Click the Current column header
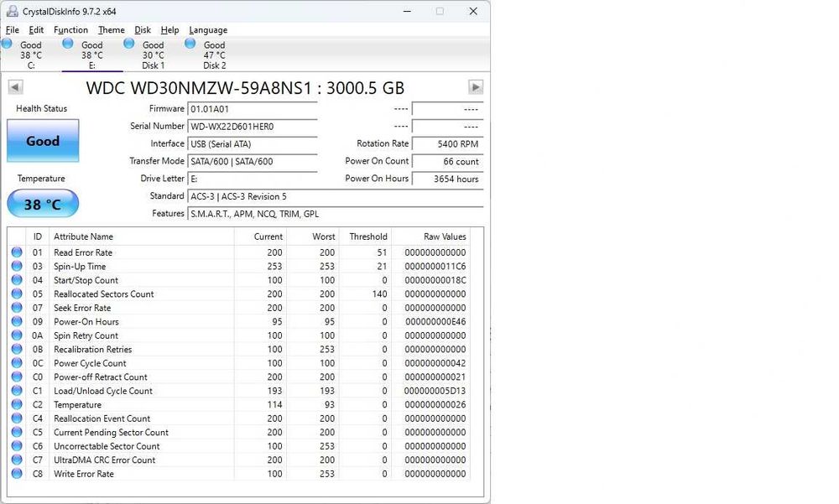Viewport: 839px width, 504px height. pos(260,236)
